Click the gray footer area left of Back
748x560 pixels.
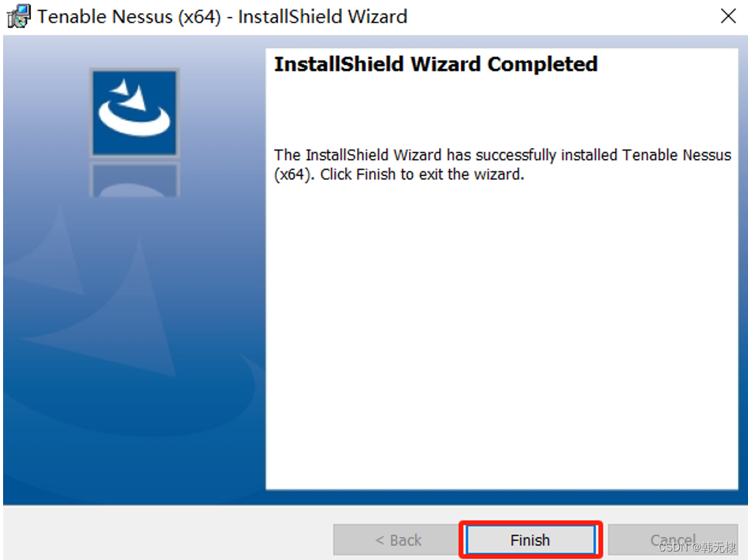click(167, 533)
